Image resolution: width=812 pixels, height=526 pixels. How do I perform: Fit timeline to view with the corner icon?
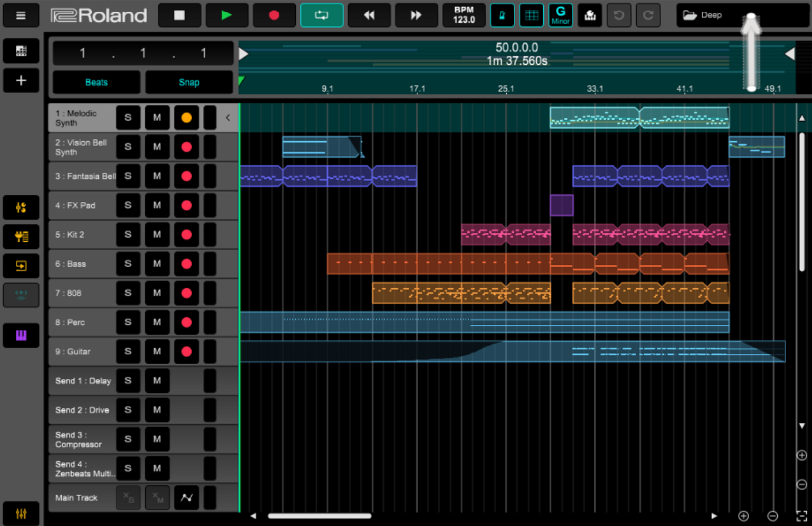[801, 516]
